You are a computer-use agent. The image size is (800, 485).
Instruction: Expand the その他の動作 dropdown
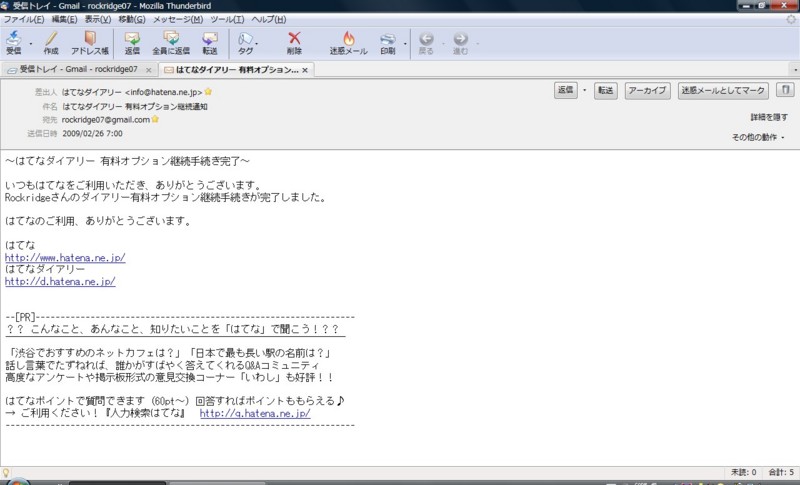click(758, 137)
